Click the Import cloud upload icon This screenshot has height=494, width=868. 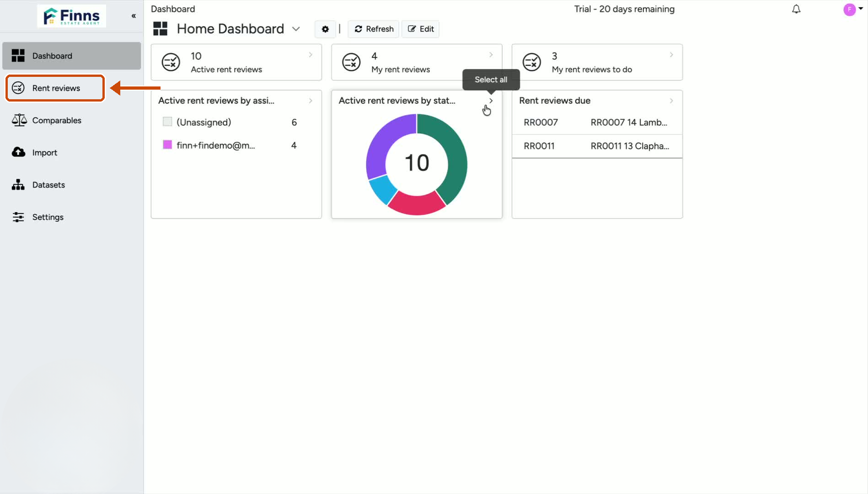click(x=18, y=152)
